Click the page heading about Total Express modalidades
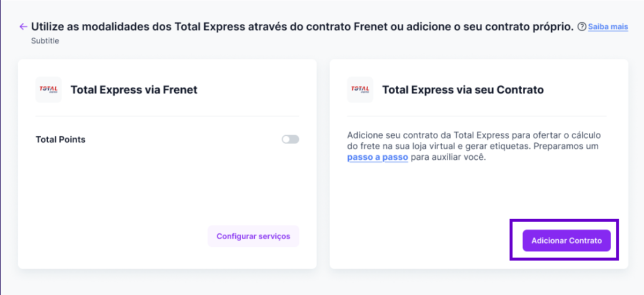Screen dimensions: 644x295 [x=302, y=27]
